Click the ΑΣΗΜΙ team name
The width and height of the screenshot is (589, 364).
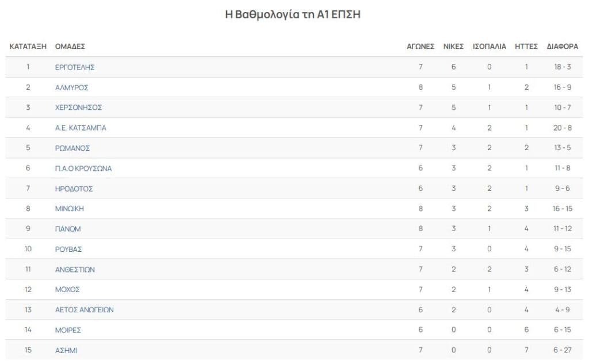point(66,350)
